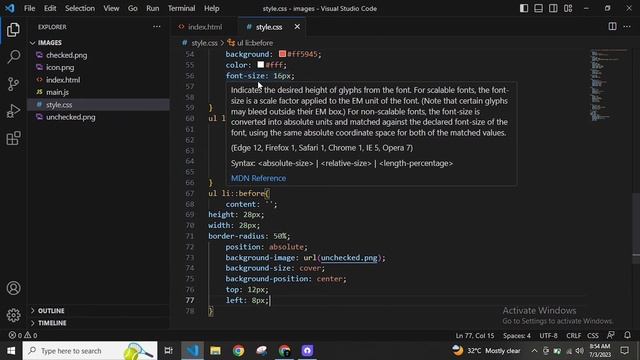Open notifications bell in status bar
Viewport: 640px width, 360px height.
click(x=627, y=335)
